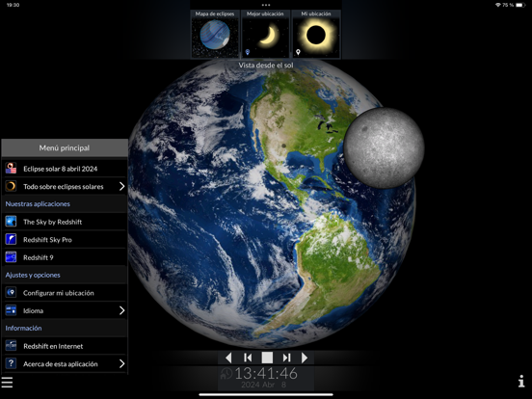
Task: Click the Menú principal header
Action: point(65,147)
